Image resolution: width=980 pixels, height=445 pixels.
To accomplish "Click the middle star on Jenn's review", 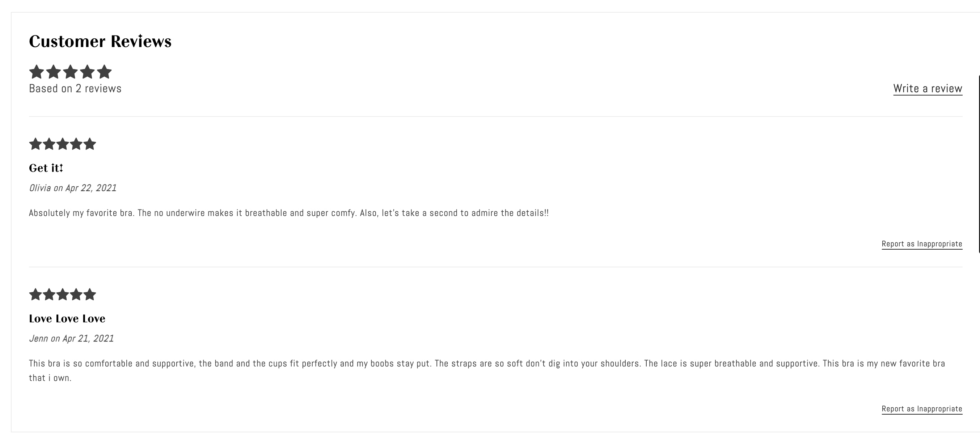I will tap(63, 294).
